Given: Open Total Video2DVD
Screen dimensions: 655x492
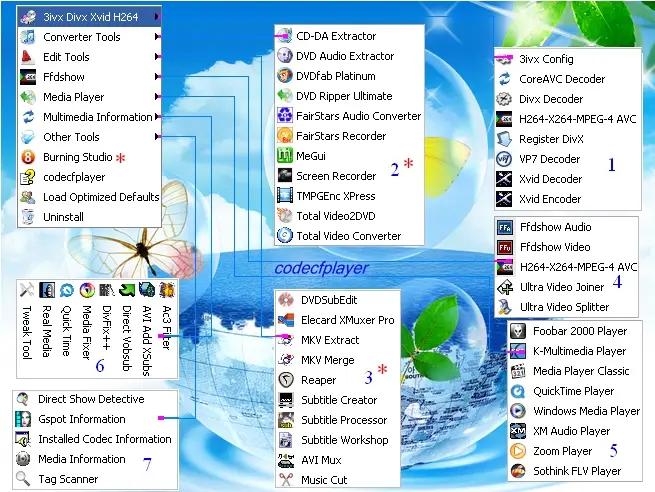Looking at the screenshot, I should pos(350,216).
